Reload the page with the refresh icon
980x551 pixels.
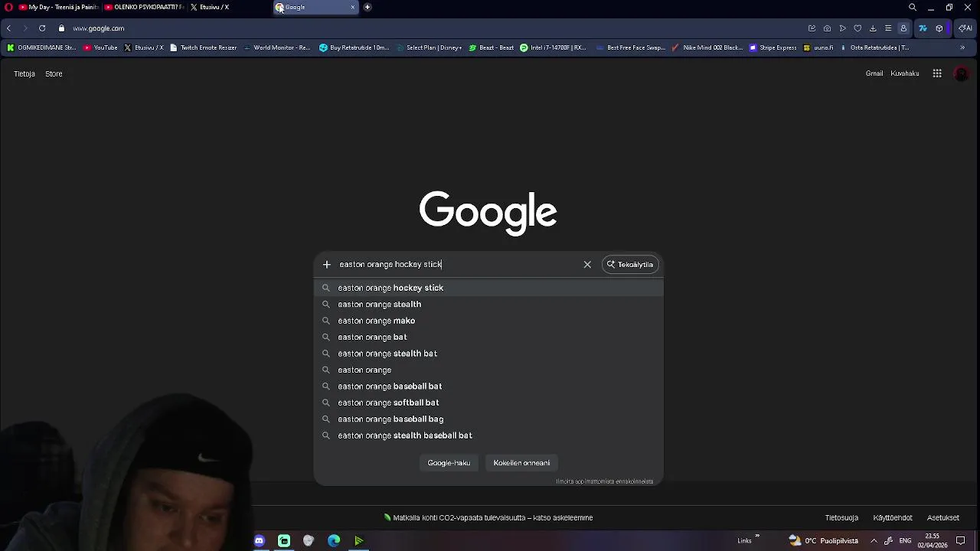click(x=42, y=28)
